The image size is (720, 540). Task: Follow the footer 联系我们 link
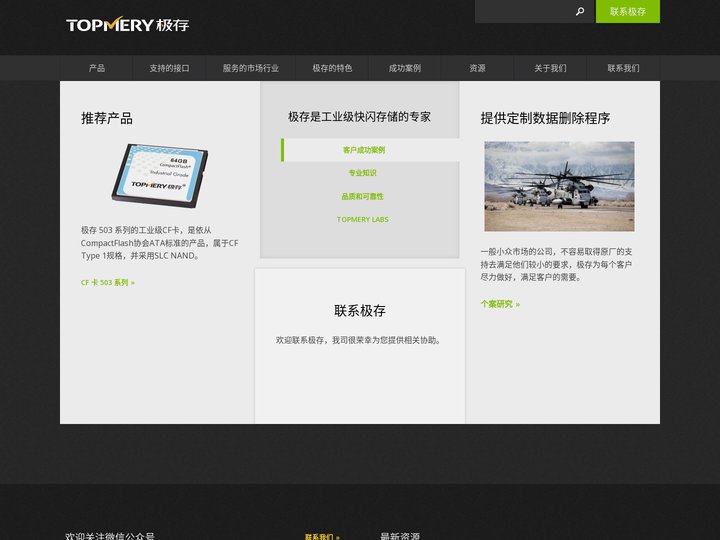tap(322, 536)
